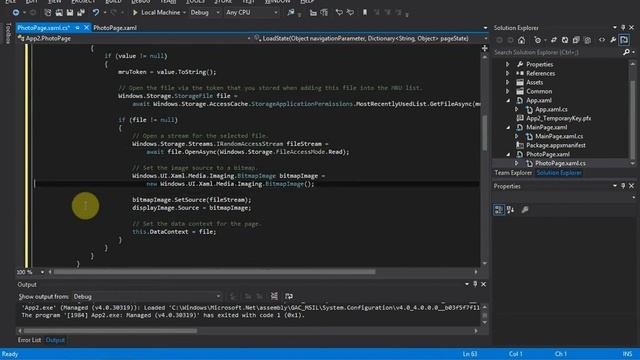640x360 pixels.
Task: Select MainPage.xaml.cs in Solution Explorer
Action: point(559,136)
